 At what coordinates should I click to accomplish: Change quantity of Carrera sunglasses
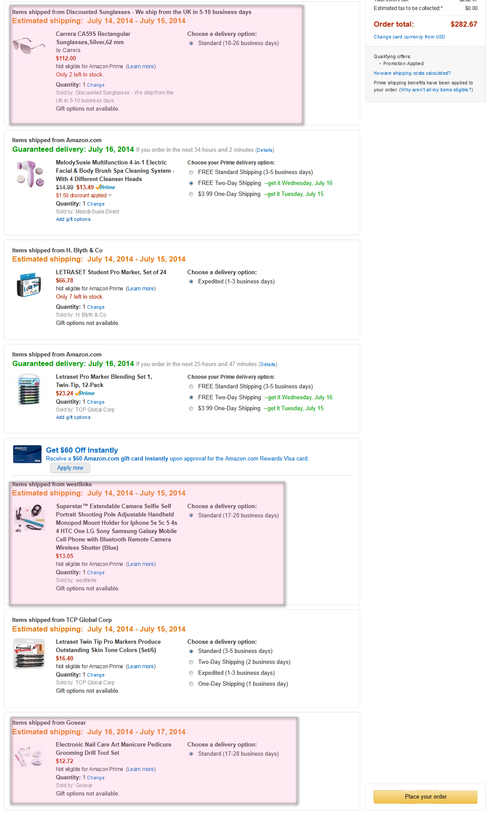point(96,85)
